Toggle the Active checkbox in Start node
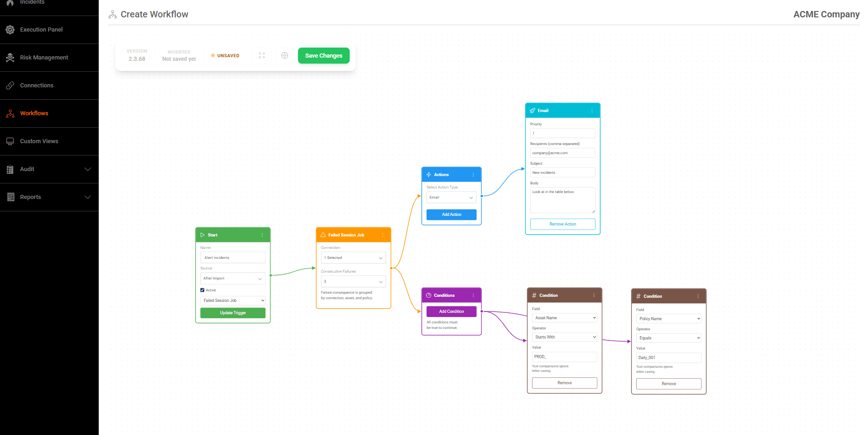This screenshot has width=868, height=435. coord(202,290)
